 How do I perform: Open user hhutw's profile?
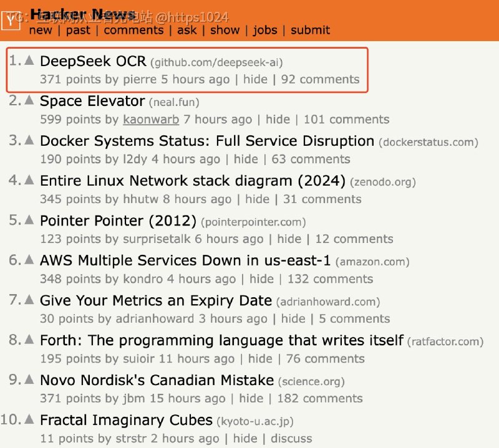tap(141, 199)
